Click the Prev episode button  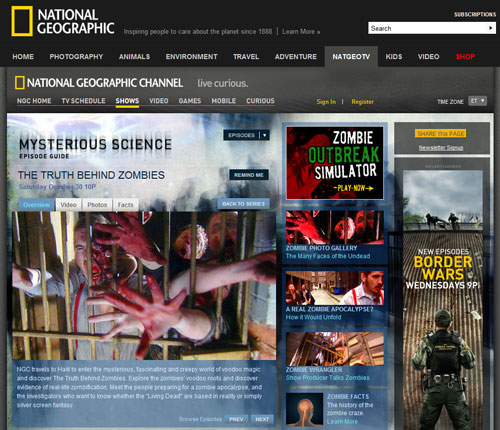[236, 419]
